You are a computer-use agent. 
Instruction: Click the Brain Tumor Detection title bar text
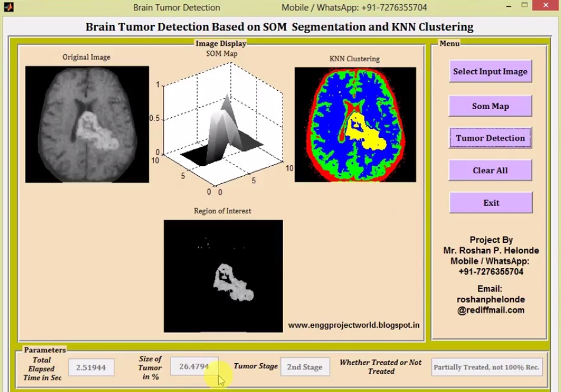tap(176, 7)
